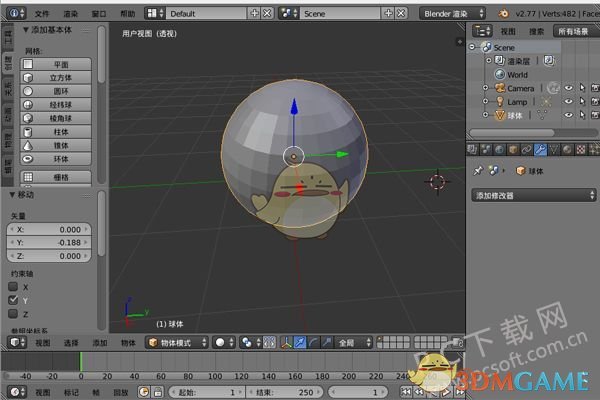Image resolution: width=600 pixels, height=400 pixels.
Task: Open the Info editor type selector
Action: tap(16, 13)
